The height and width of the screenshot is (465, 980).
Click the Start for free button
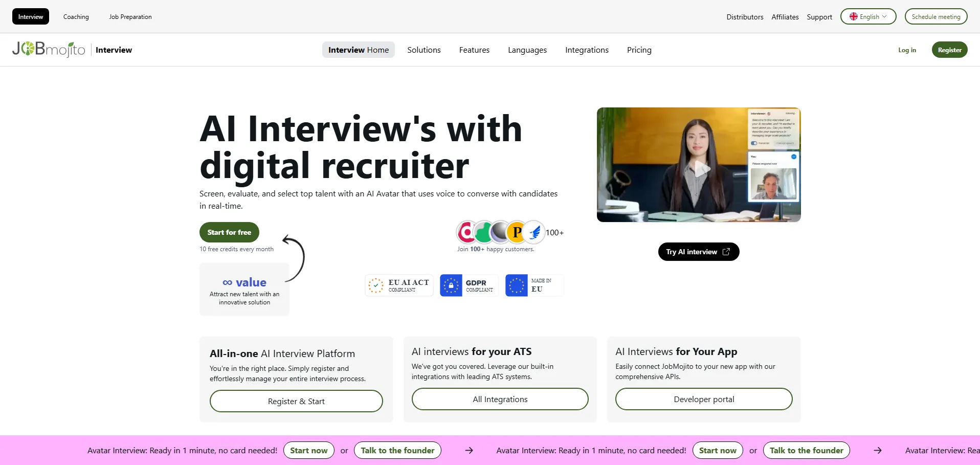tap(229, 232)
